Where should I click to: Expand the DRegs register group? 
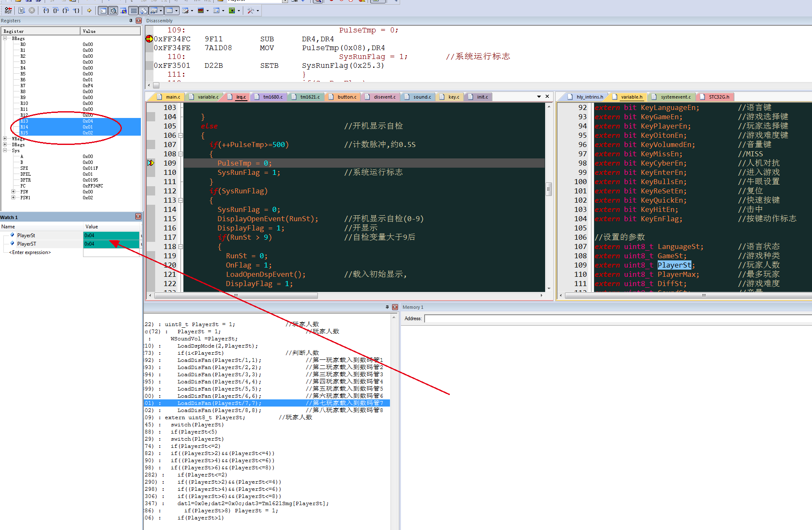click(5, 145)
